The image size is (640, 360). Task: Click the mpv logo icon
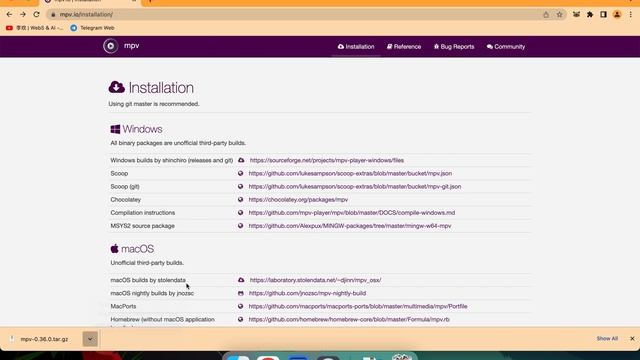(x=110, y=46)
